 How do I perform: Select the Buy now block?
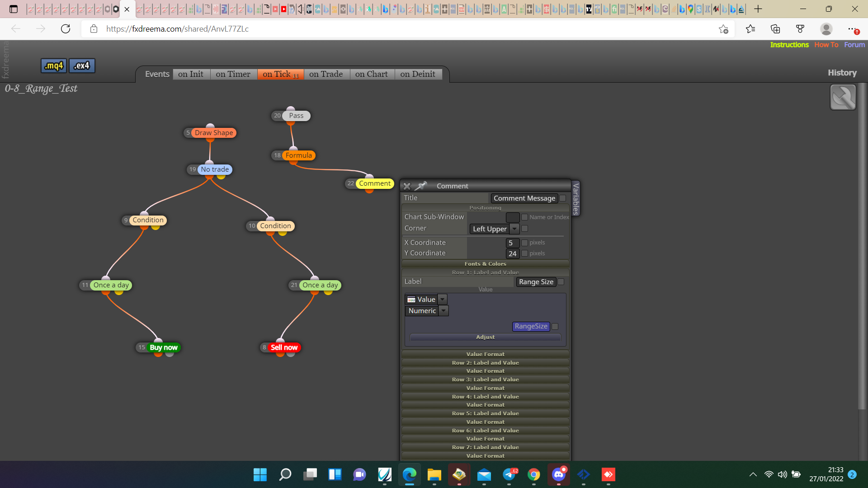tap(163, 347)
